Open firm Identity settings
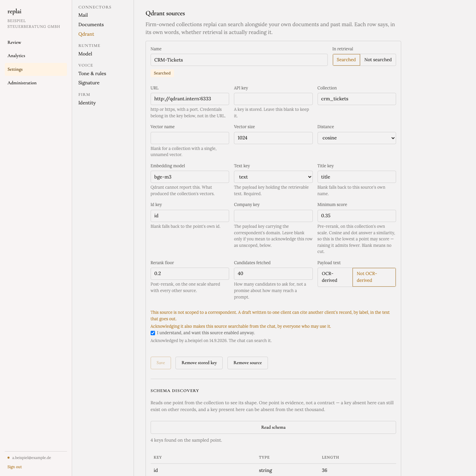 pyautogui.click(x=87, y=103)
